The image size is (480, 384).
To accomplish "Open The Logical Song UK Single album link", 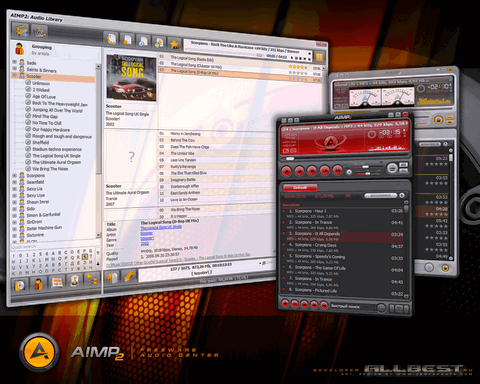I will point(161,227).
